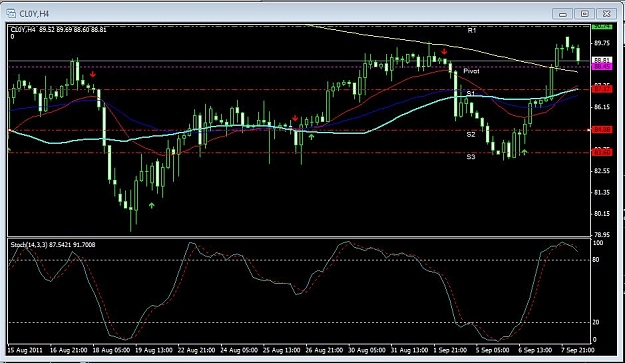Click the 22 Aug 21:00 time label
The image size is (625, 363).
(197, 350)
